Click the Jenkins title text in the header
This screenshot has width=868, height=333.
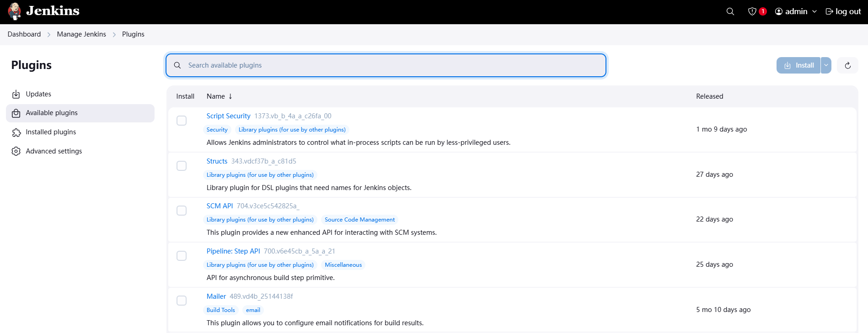(x=53, y=11)
